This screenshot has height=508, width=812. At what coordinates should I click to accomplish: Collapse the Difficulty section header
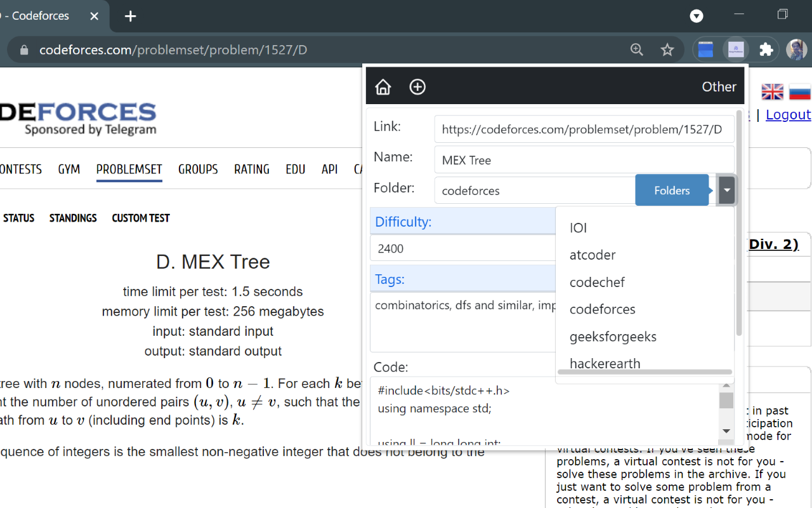point(462,222)
